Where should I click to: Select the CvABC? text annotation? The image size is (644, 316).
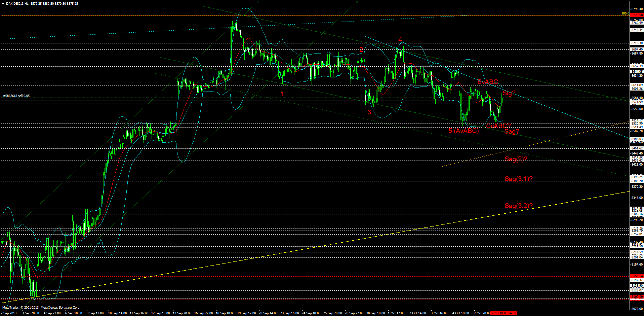(x=499, y=126)
